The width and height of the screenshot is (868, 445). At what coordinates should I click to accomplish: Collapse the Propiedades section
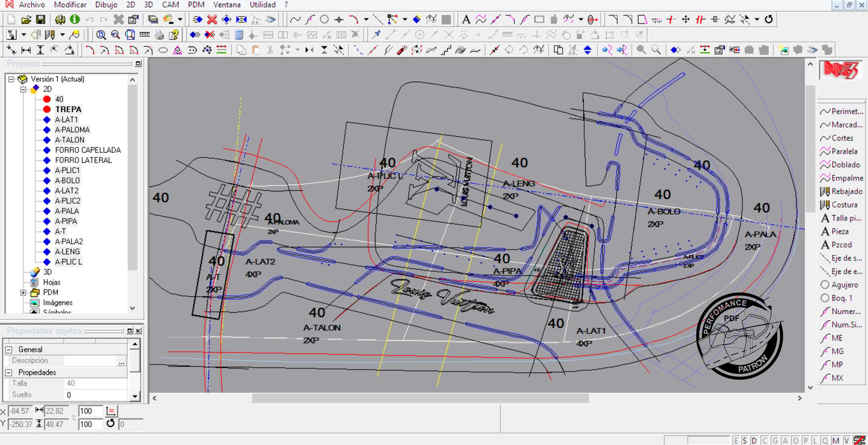point(9,373)
